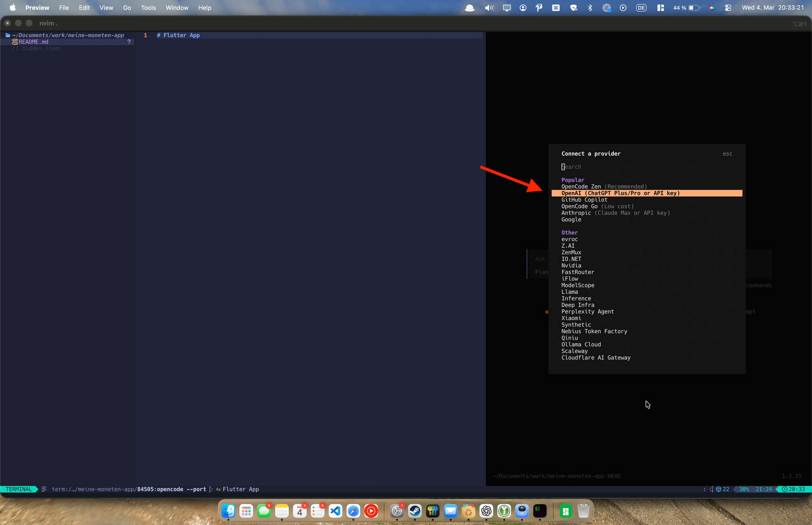Open the ChatGPT app from the dock
The image size is (812, 525).
486,511
